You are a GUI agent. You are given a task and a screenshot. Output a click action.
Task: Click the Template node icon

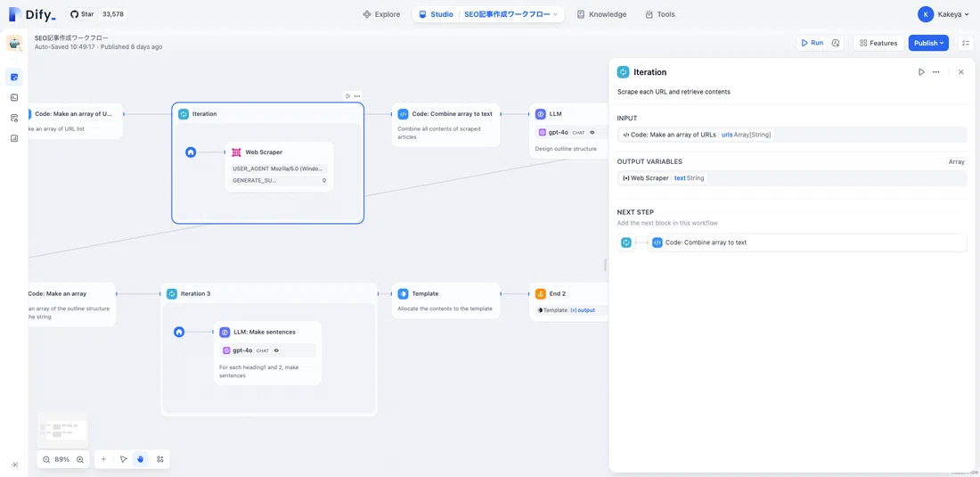[x=403, y=293]
